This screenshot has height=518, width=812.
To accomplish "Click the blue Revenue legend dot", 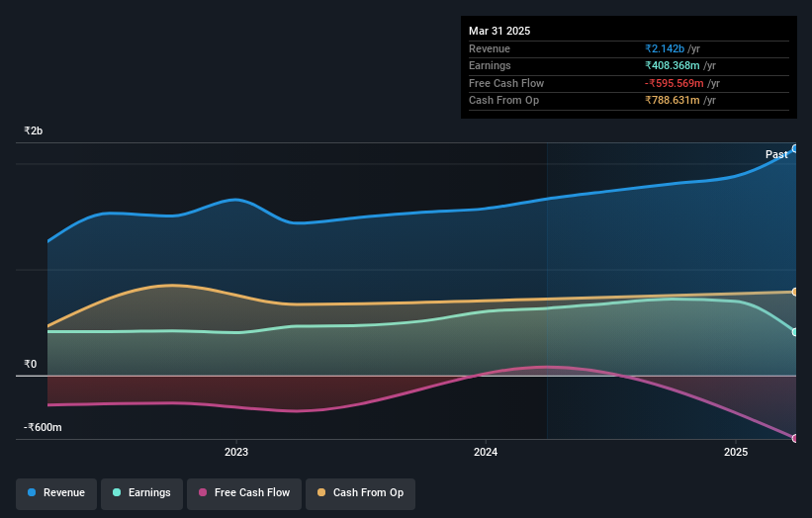I will pos(32,492).
